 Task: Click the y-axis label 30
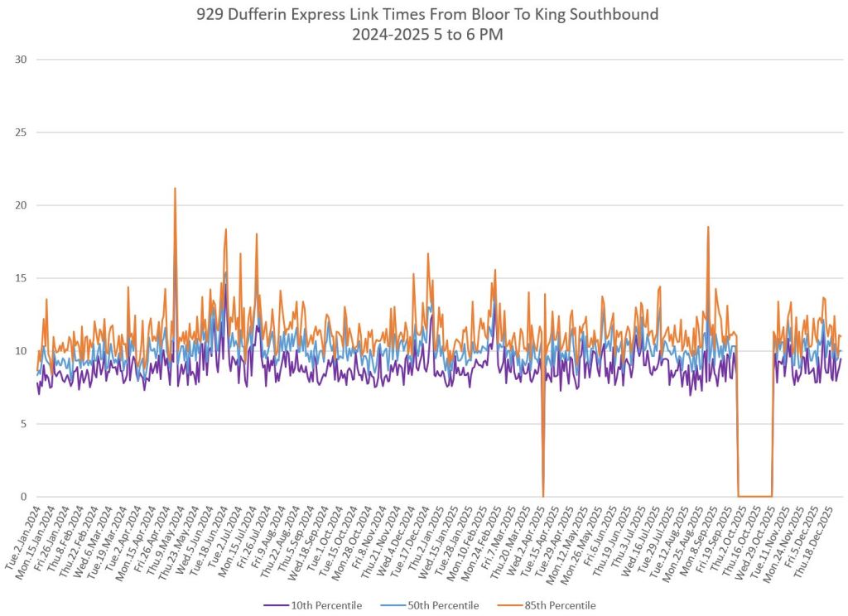22,60
